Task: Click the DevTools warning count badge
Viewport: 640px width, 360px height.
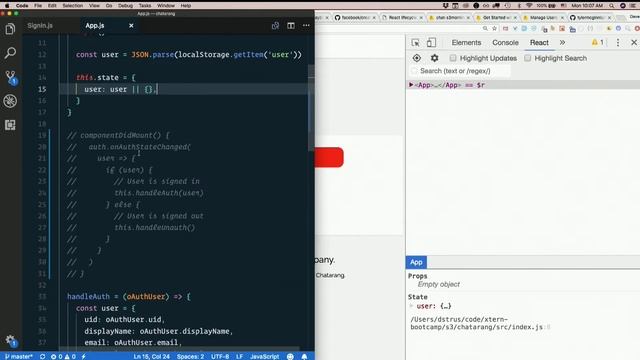Action: [598, 42]
